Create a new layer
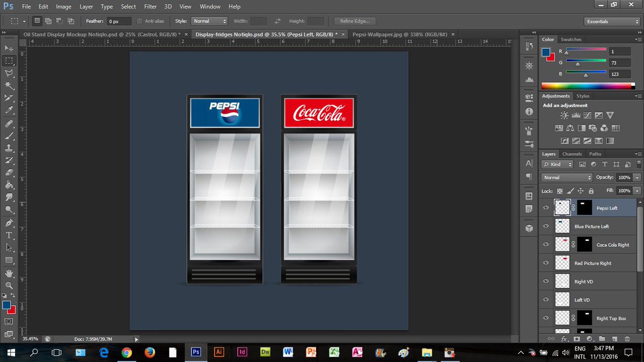 614,339
